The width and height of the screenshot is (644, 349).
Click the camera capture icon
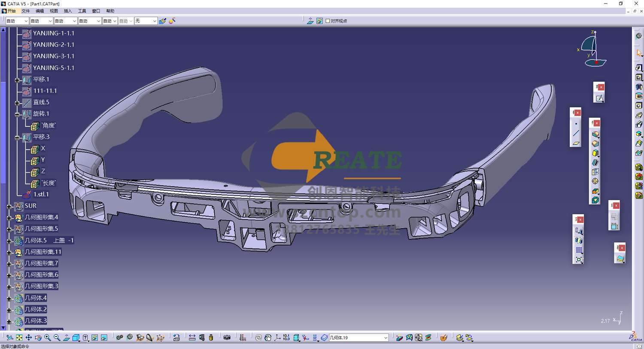tap(227, 338)
